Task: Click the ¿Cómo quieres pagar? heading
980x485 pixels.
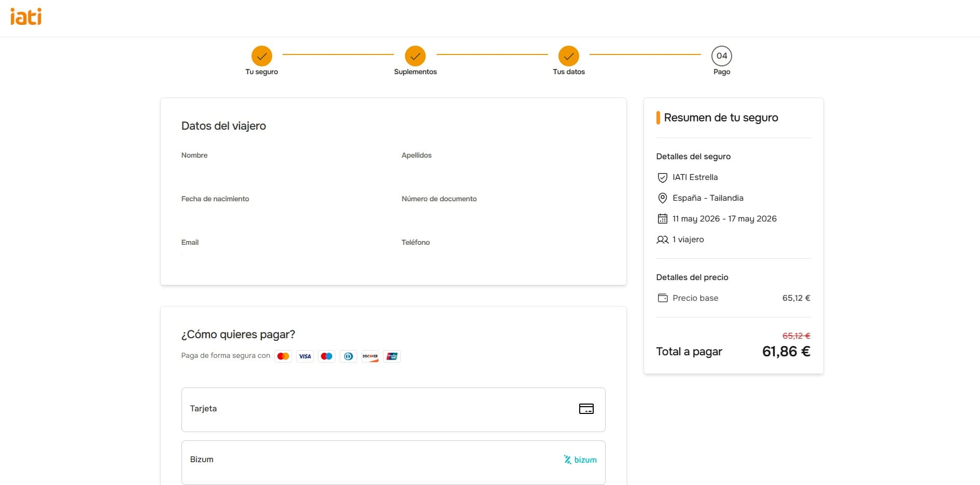Action: [238, 335]
